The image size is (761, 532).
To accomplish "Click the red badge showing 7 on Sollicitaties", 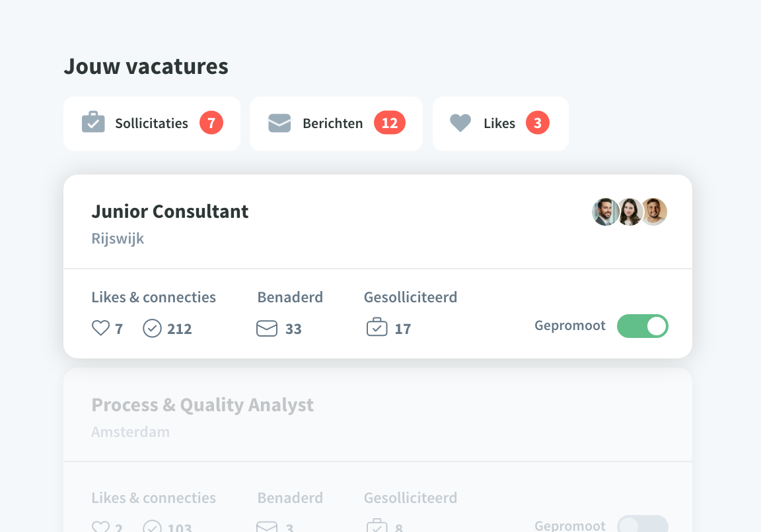I will coord(211,123).
